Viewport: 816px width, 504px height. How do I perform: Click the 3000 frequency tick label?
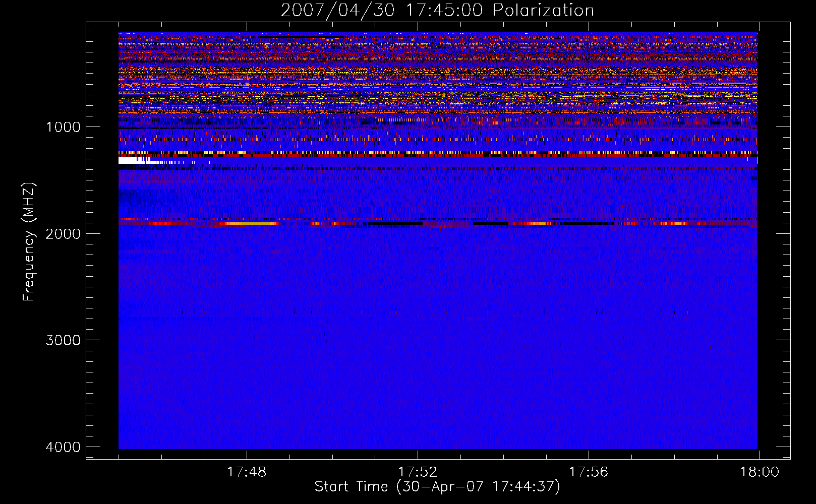(x=64, y=340)
